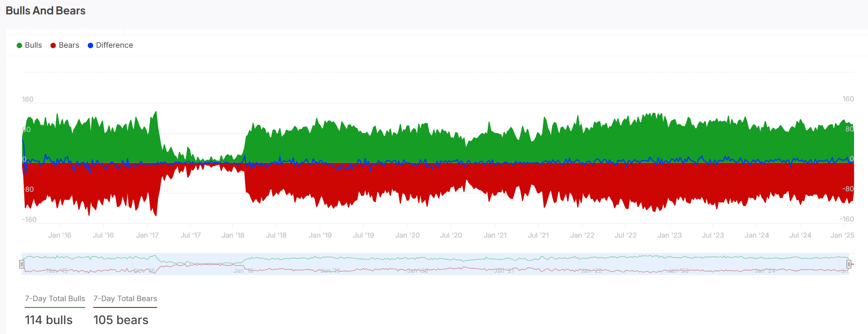Click the left axis -160 label
This screenshot has width=868, height=334.
(x=29, y=220)
